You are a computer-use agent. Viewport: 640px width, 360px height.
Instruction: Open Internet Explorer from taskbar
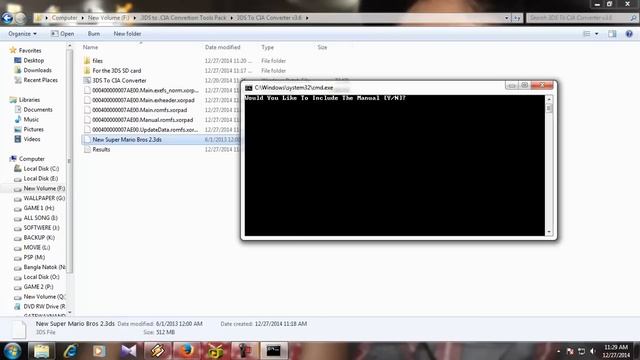pyautogui.click(x=70, y=351)
